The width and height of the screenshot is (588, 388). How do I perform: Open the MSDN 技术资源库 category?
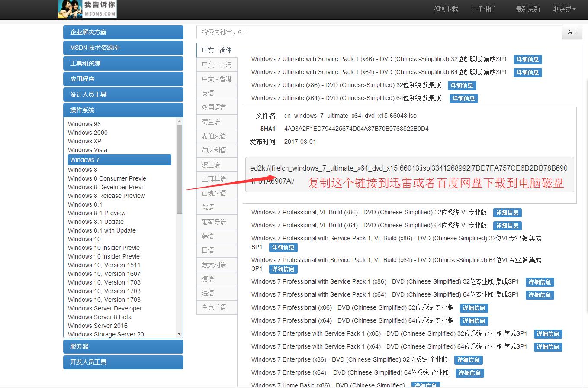(x=123, y=48)
